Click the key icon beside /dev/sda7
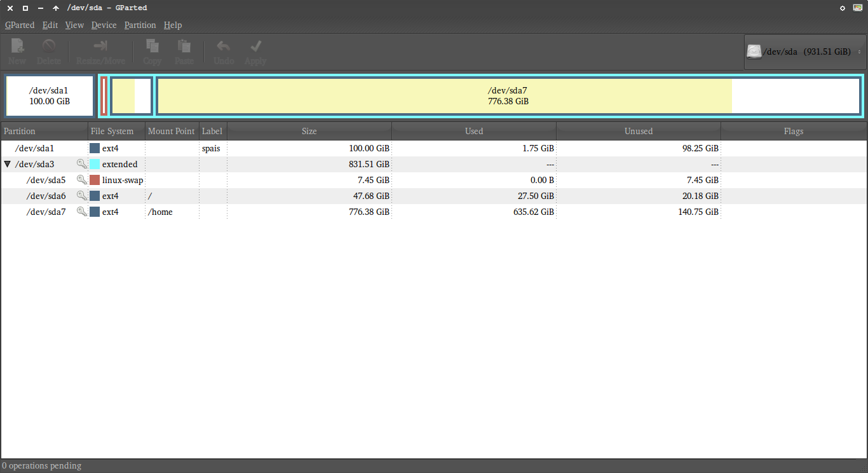The height and width of the screenshot is (473, 868). tap(82, 212)
